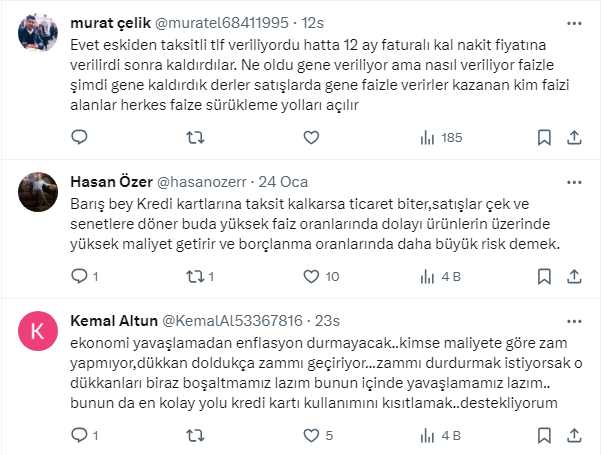
Task: Open more options on Hasan Özer's tweet
Action: 577,181
